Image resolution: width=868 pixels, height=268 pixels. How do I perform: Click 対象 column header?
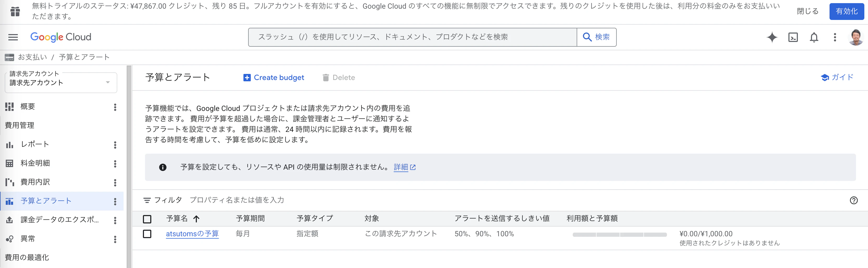click(372, 219)
